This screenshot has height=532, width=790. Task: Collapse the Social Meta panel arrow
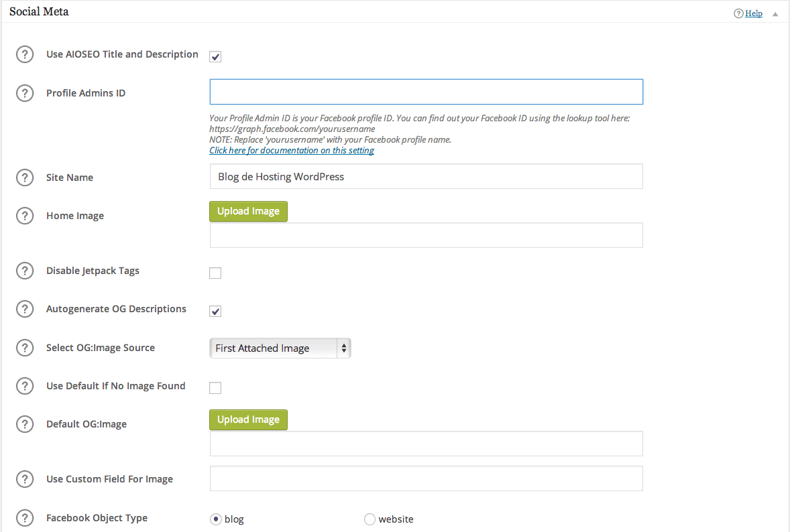(x=775, y=13)
